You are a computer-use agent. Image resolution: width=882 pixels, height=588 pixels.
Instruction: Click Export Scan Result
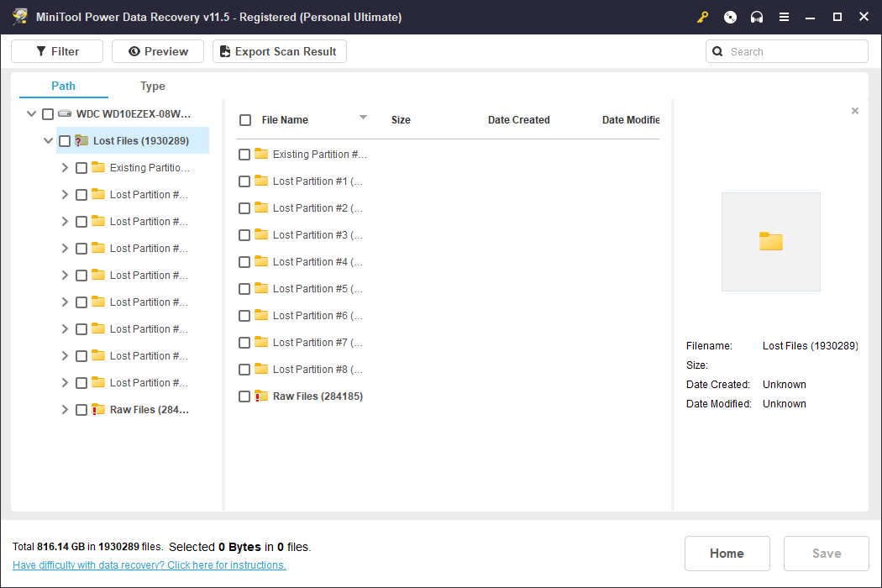click(x=280, y=51)
